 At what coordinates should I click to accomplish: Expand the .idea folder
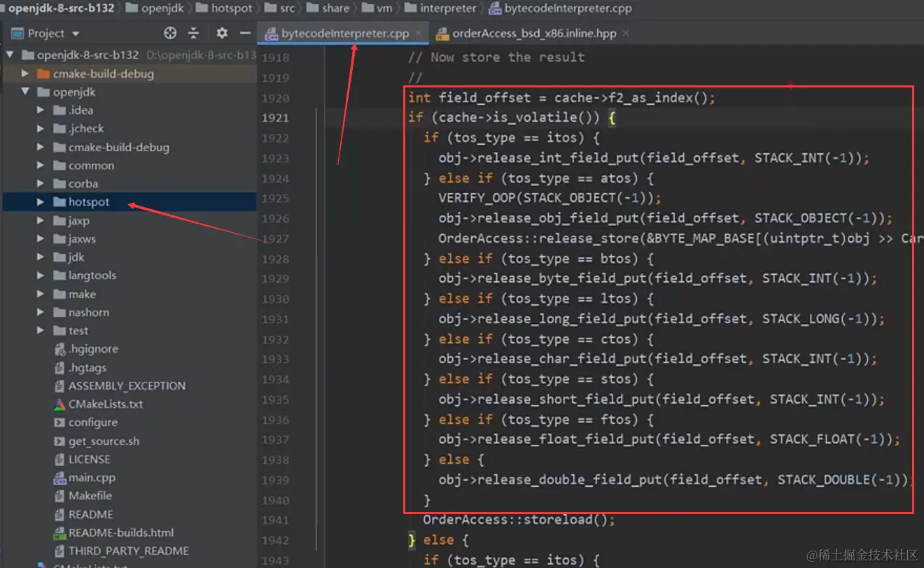pyautogui.click(x=41, y=110)
